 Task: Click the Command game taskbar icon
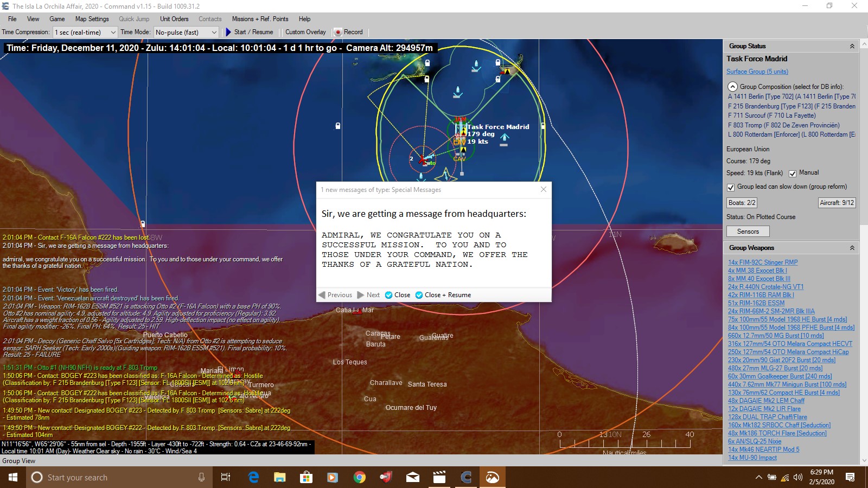[466, 477]
